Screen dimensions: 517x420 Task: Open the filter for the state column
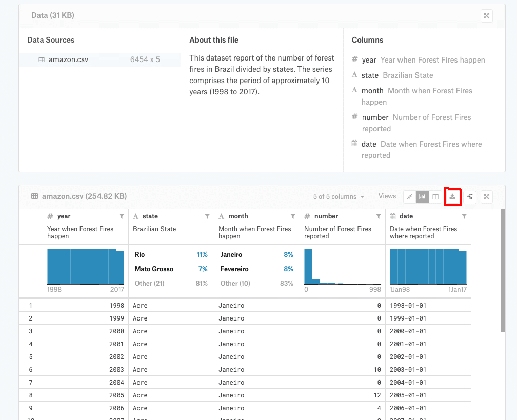pyautogui.click(x=207, y=216)
